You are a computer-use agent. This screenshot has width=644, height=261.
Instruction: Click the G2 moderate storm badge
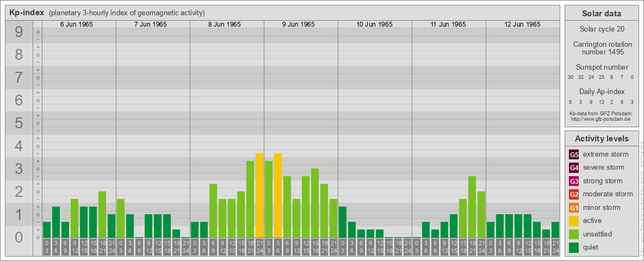click(574, 194)
